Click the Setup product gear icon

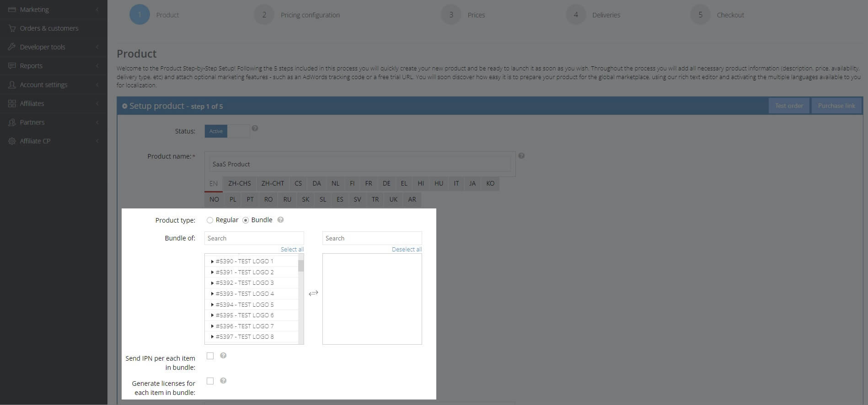pos(124,106)
